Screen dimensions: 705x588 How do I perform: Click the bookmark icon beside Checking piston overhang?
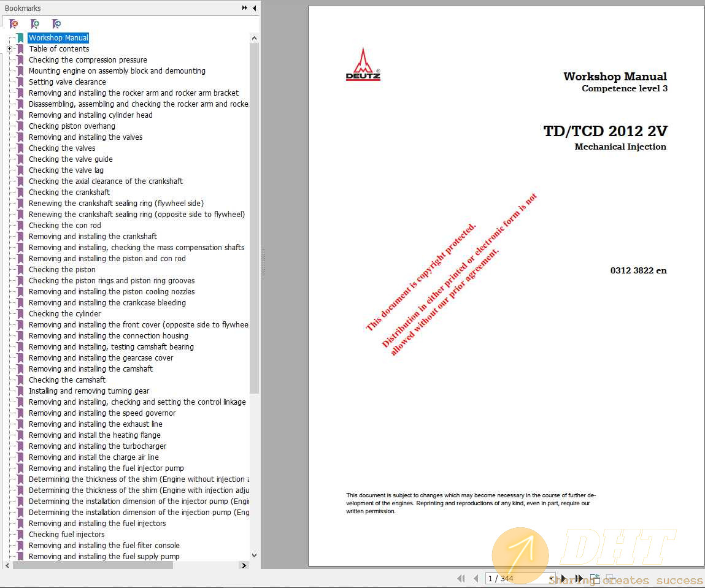tap(20, 126)
